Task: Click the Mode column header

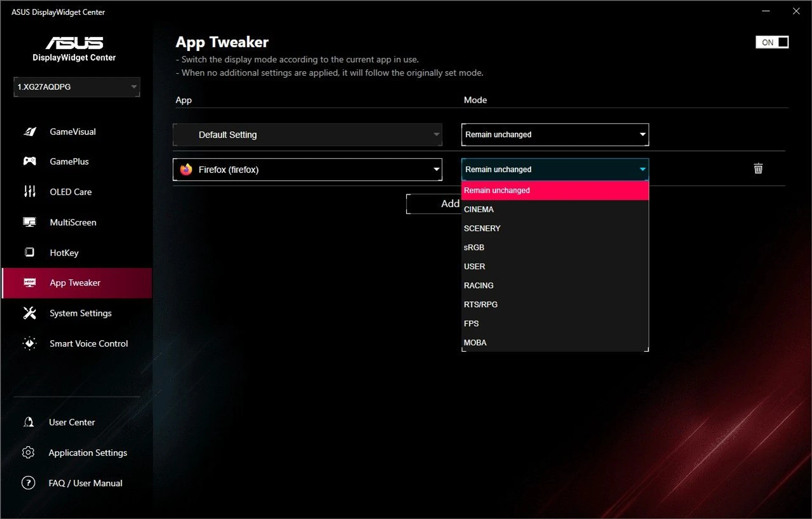Action: pos(475,100)
